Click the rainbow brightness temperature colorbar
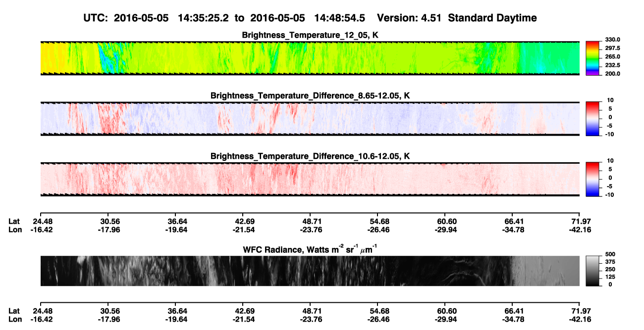 592,58
